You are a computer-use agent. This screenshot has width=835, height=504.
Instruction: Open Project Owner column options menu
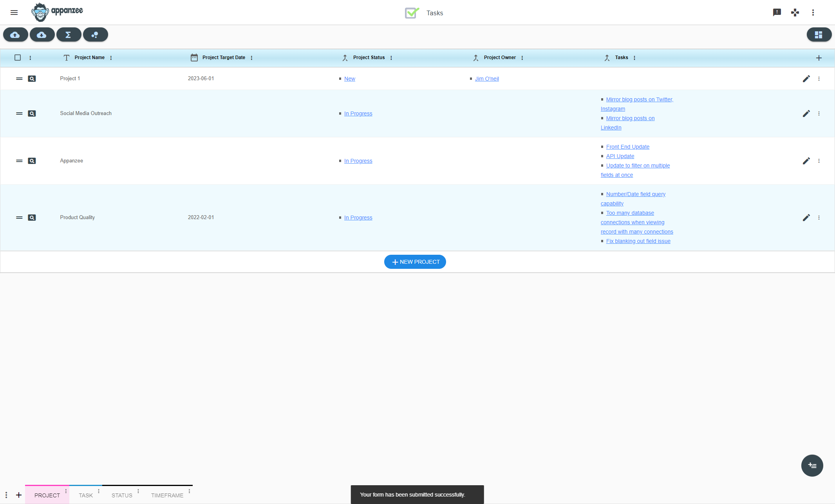click(x=522, y=58)
